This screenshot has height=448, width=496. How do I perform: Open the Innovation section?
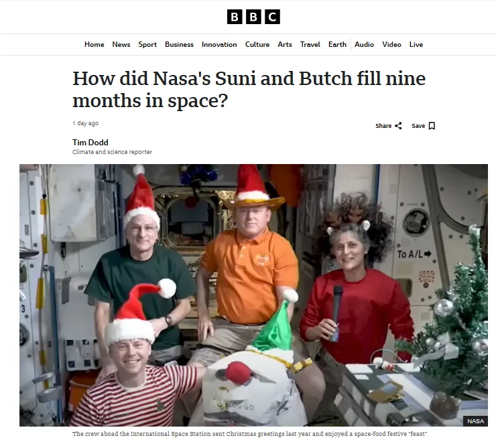219,45
